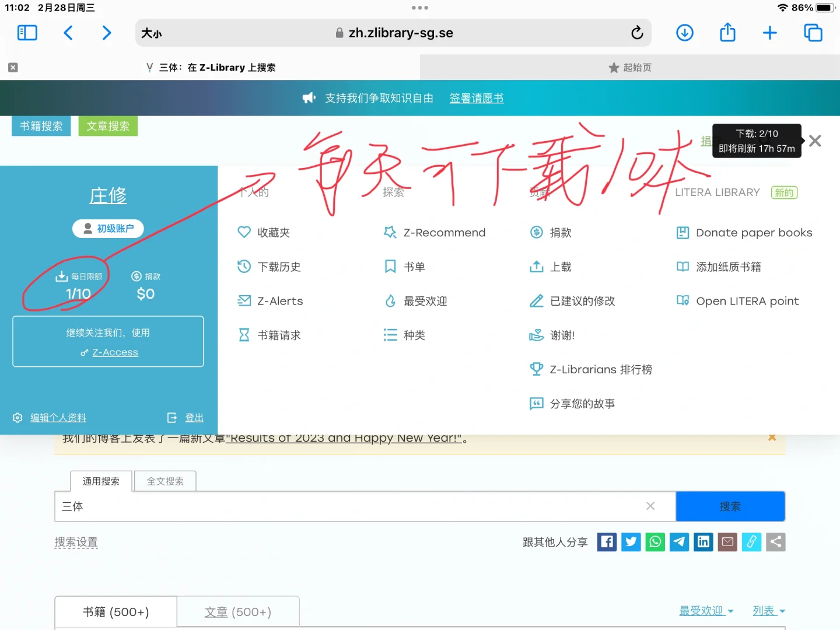Open 最受欢迎 in the explore menu
Viewport: 840px width, 630px height.
(415, 301)
